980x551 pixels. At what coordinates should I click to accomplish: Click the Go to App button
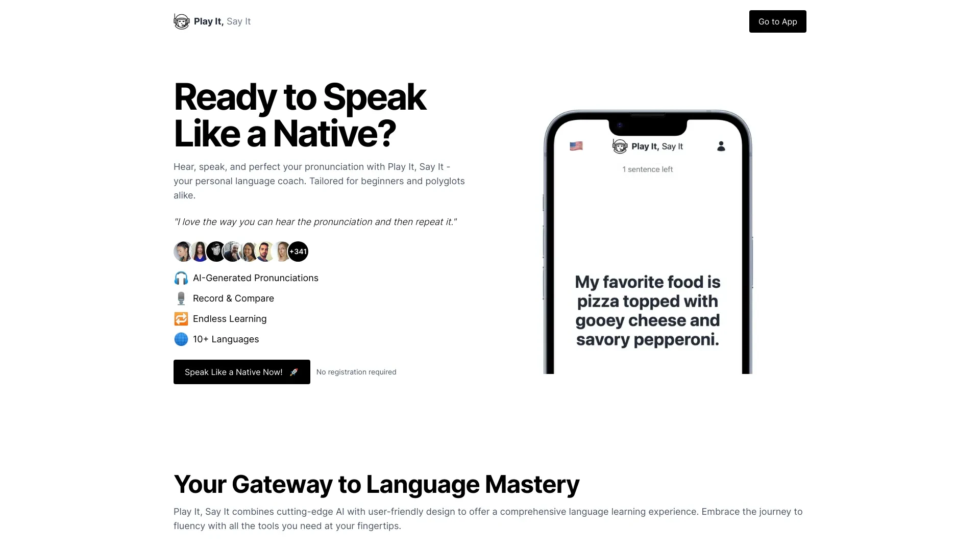pos(777,21)
